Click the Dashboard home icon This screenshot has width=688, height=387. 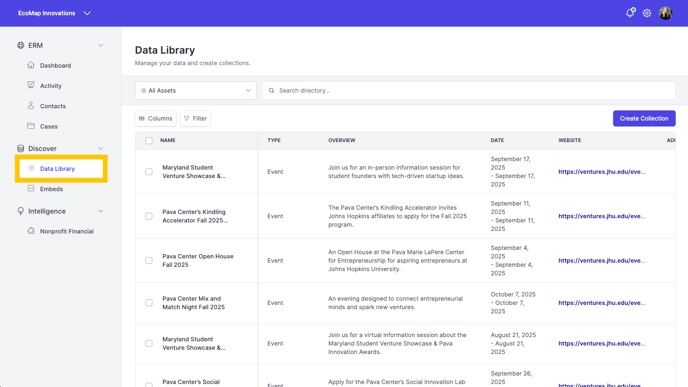[x=31, y=65]
